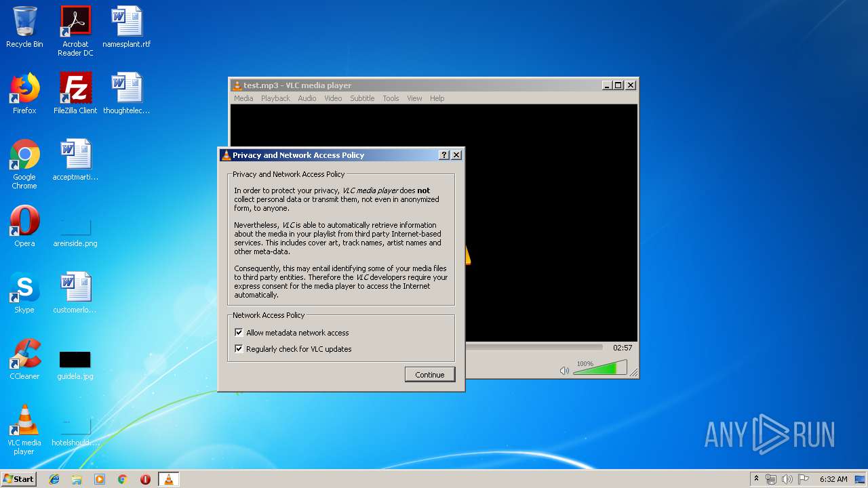Open FileZilla Client shortcut

(x=75, y=94)
